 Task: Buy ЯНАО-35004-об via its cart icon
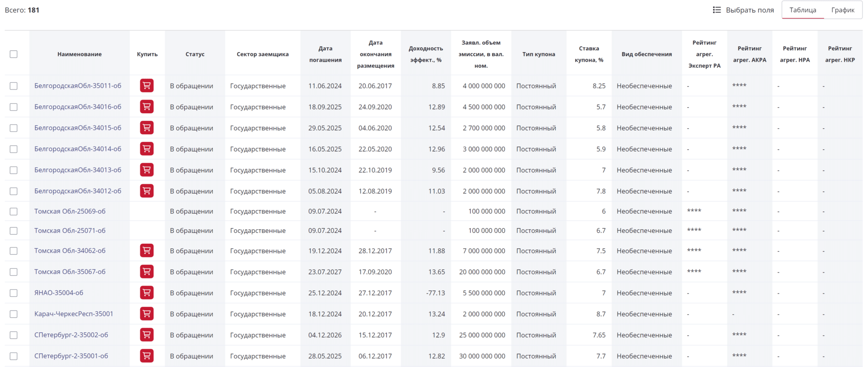pos(147,293)
